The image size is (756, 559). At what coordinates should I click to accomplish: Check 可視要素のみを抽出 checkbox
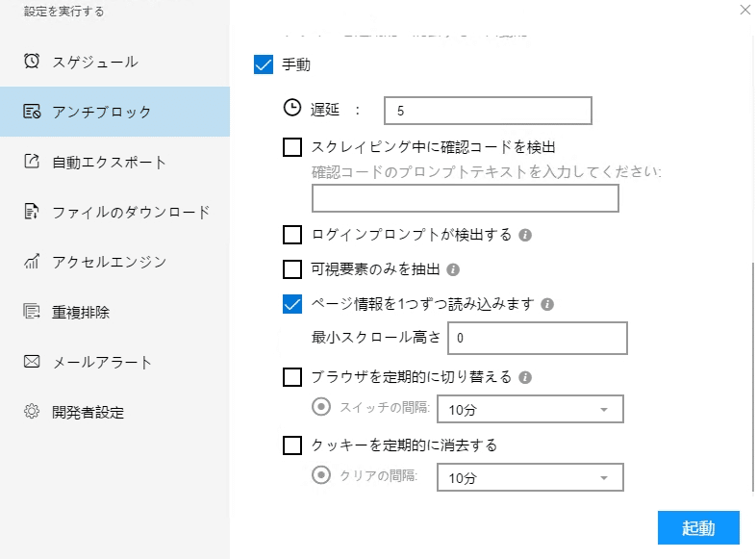292,269
